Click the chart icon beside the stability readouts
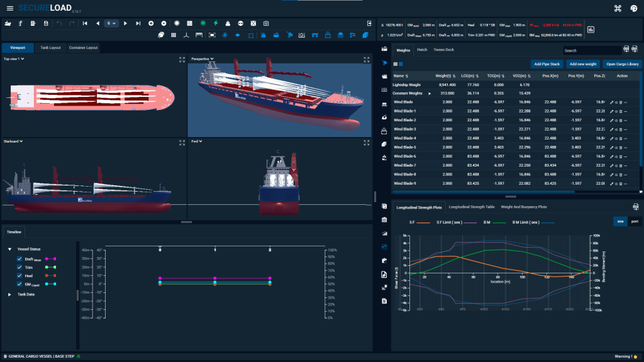644x362 pixels. tap(591, 29)
